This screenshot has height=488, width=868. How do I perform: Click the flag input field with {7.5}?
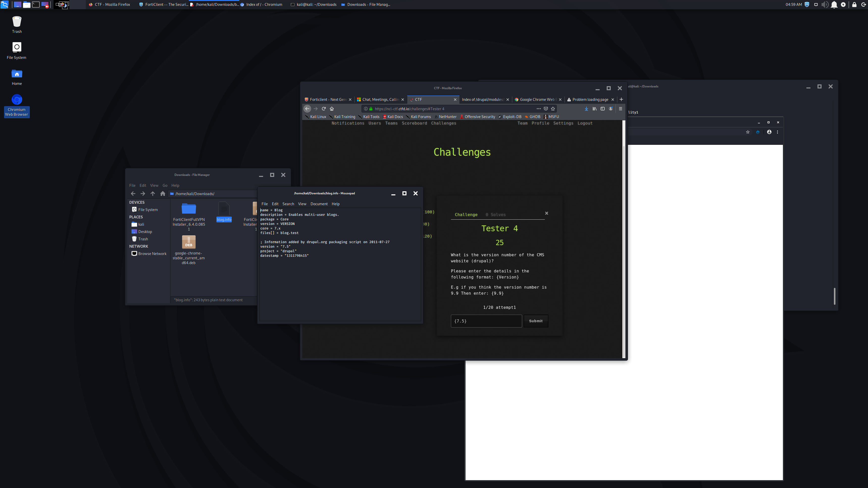tap(486, 321)
